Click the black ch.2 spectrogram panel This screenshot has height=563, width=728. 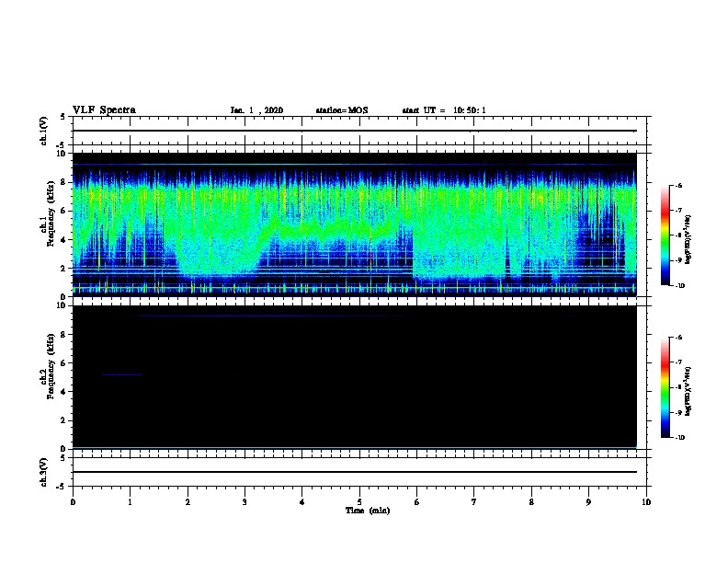pos(354,377)
